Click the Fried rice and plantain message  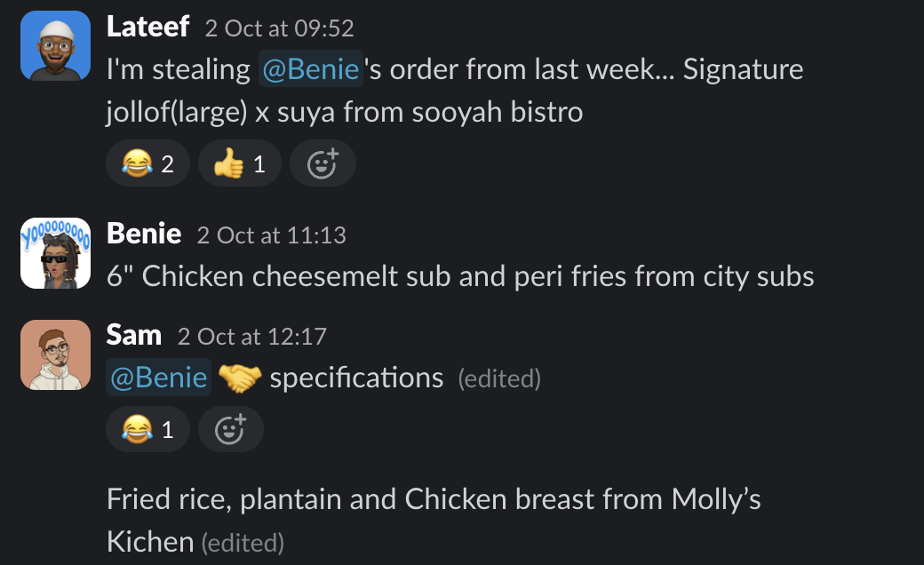coord(433,500)
